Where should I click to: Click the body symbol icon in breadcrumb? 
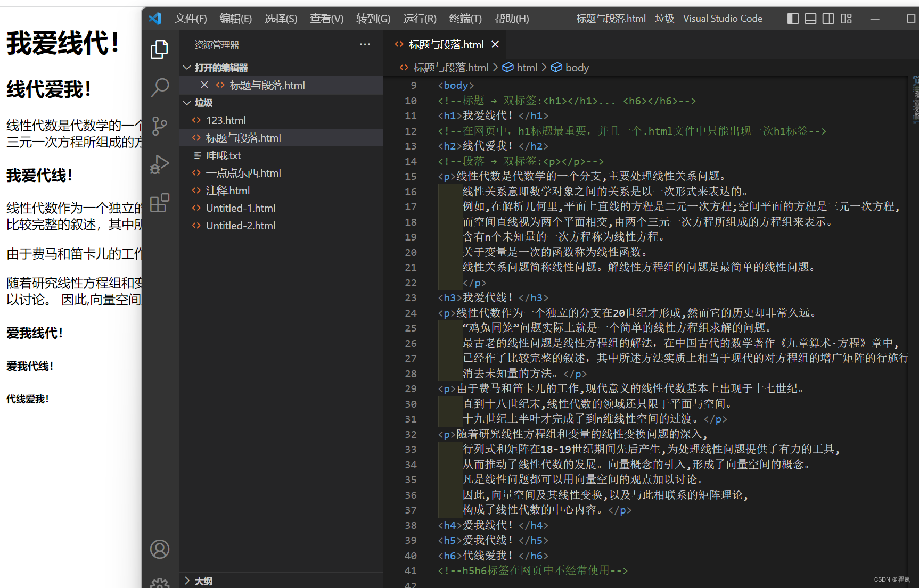[x=556, y=68]
